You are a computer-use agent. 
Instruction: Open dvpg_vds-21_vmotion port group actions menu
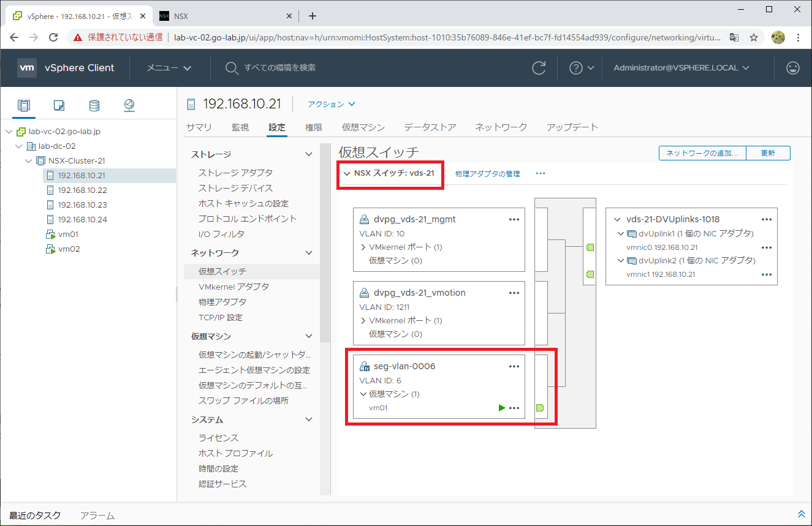[x=514, y=293]
